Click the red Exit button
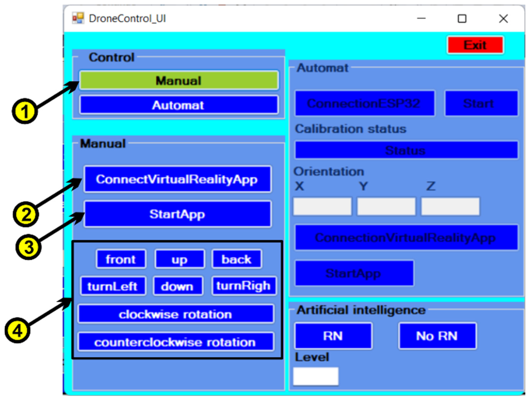 tap(475, 45)
